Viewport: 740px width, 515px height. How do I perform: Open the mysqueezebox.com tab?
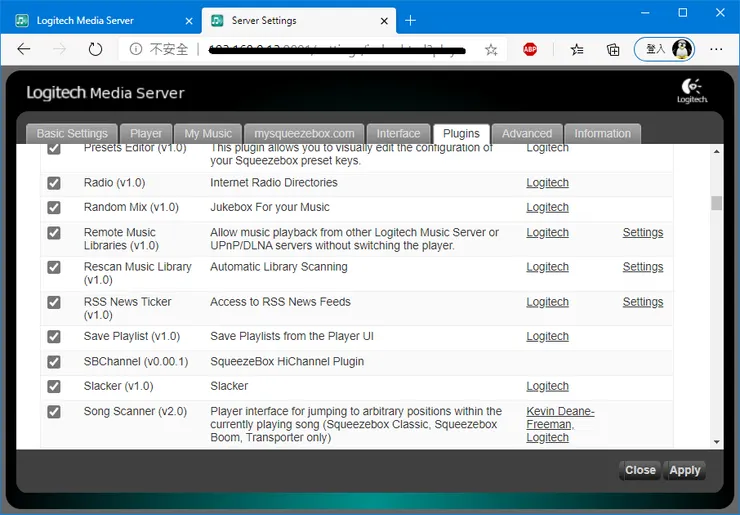point(304,134)
